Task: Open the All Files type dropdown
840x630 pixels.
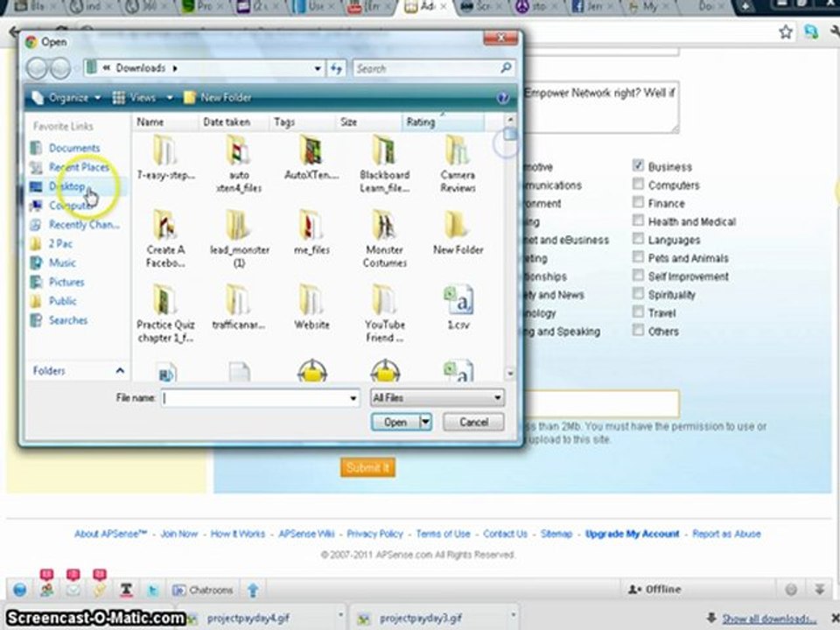Action: (x=437, y=397)
